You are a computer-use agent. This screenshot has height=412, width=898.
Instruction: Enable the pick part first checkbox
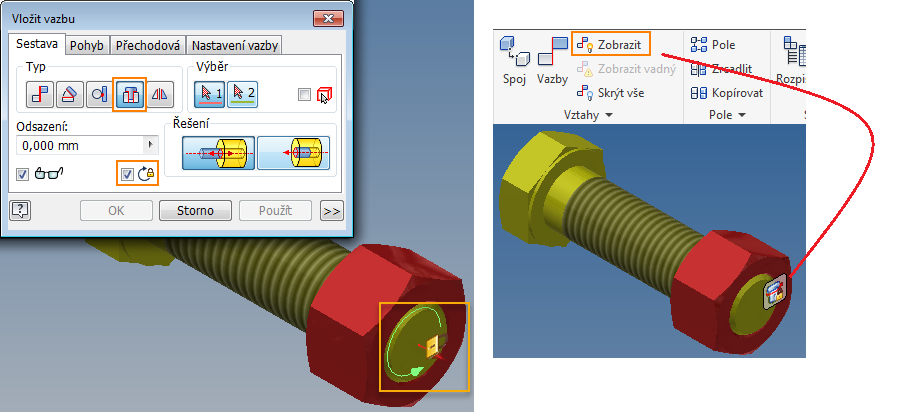[x=305, y=95]
